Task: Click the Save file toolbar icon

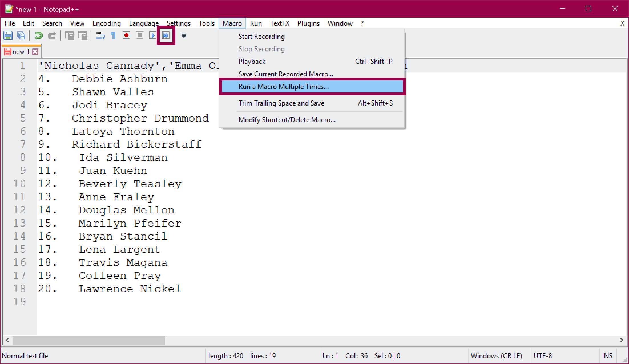Action: [8, 35]
